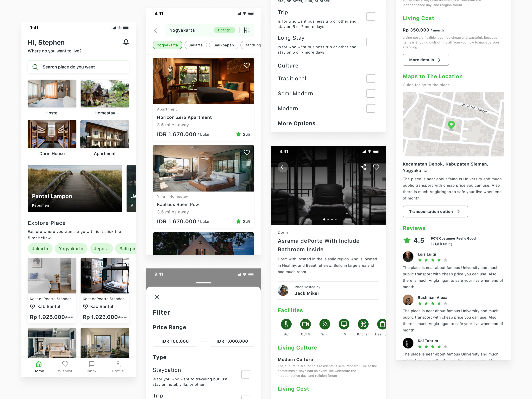Switch to the Profile tab
532x399 pixels.
(118, 367)
